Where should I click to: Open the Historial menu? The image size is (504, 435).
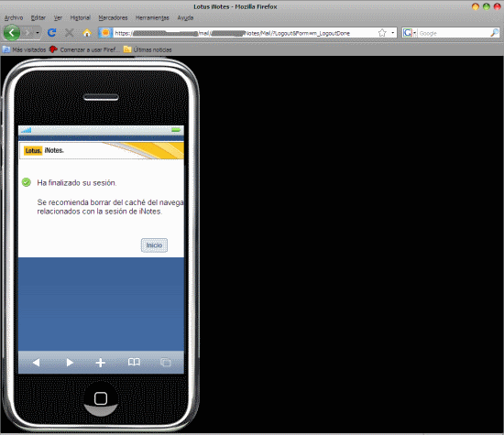81,17
